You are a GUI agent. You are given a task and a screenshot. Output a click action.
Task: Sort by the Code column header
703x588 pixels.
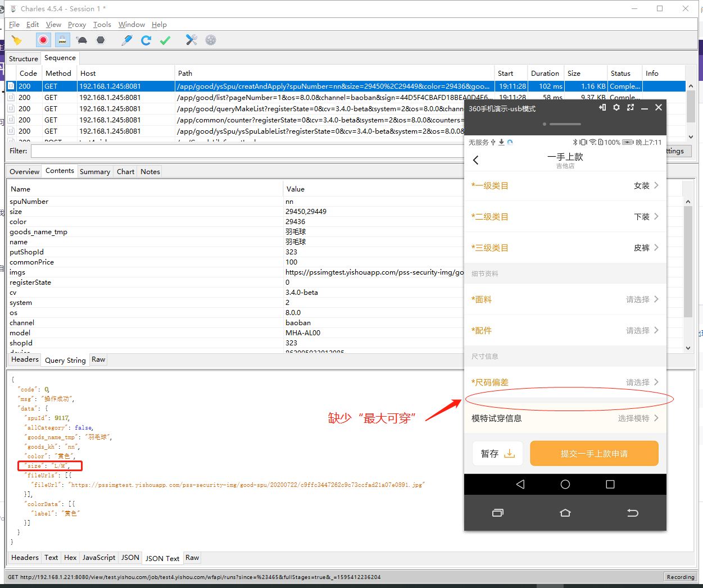click(x=29, y=73)
